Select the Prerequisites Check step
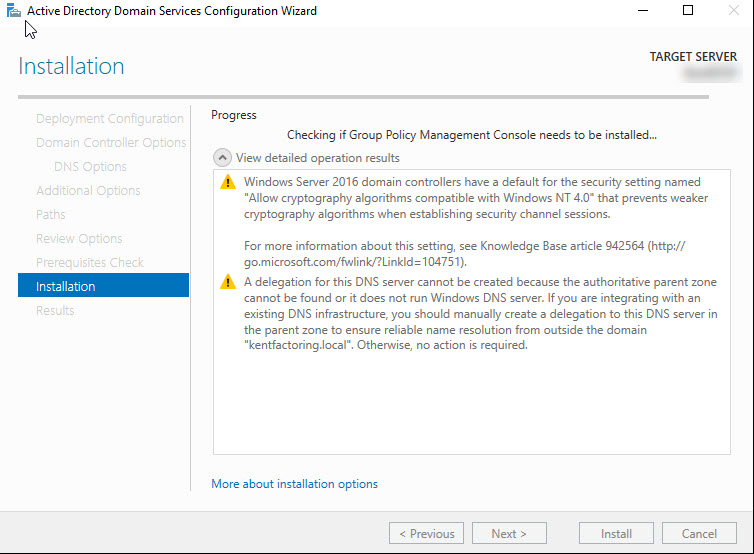 click(x=90, y=263)
